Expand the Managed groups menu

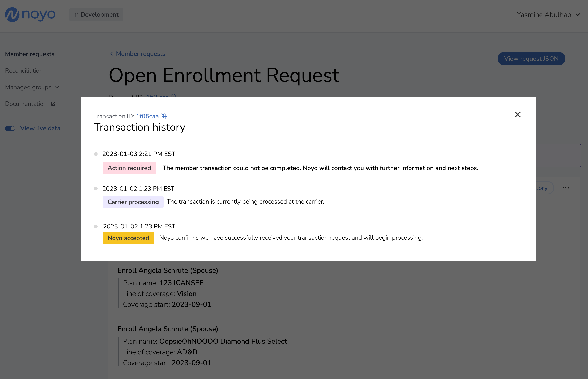(32, 87)
